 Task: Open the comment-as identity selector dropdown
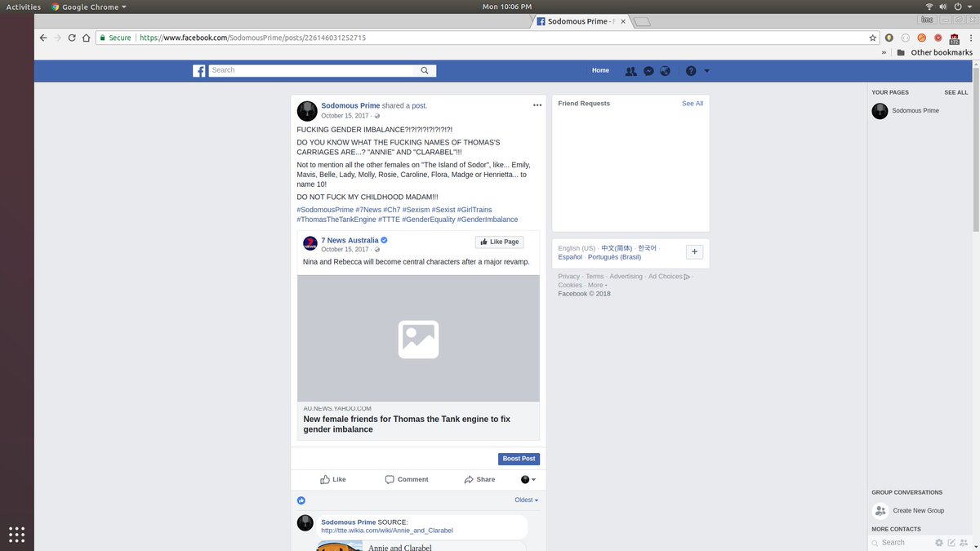pos(528,479)
